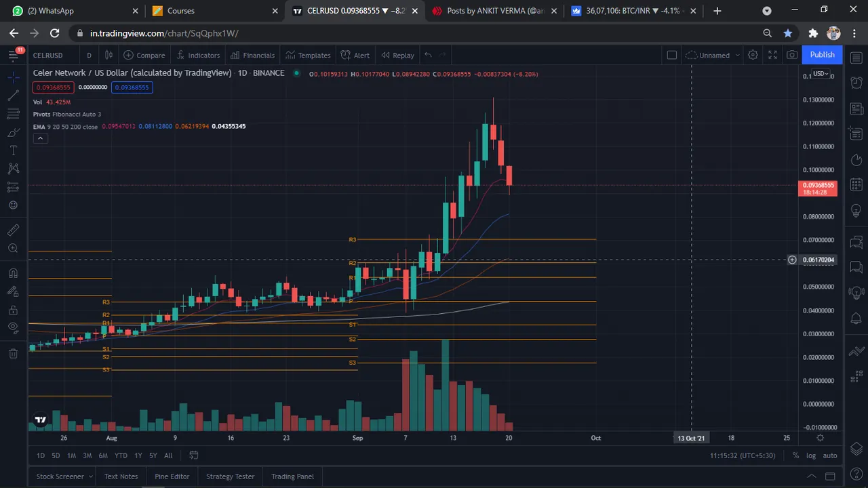Open the emoji icons tool

coord(13,205)
